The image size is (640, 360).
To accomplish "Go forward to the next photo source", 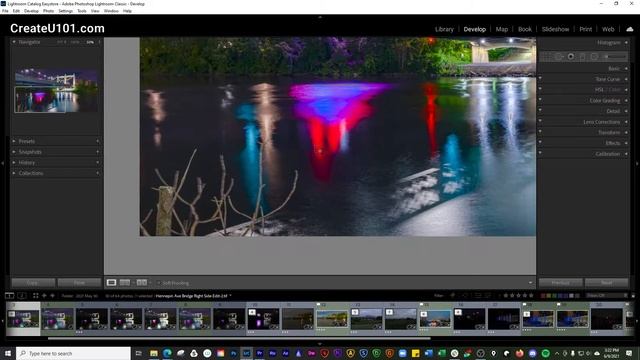I will [52, 296].
